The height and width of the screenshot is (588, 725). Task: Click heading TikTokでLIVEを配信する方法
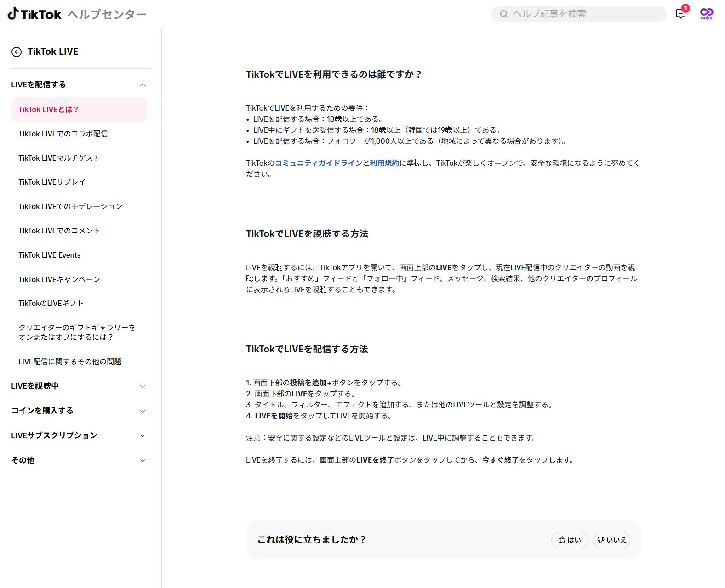(307, 349)
